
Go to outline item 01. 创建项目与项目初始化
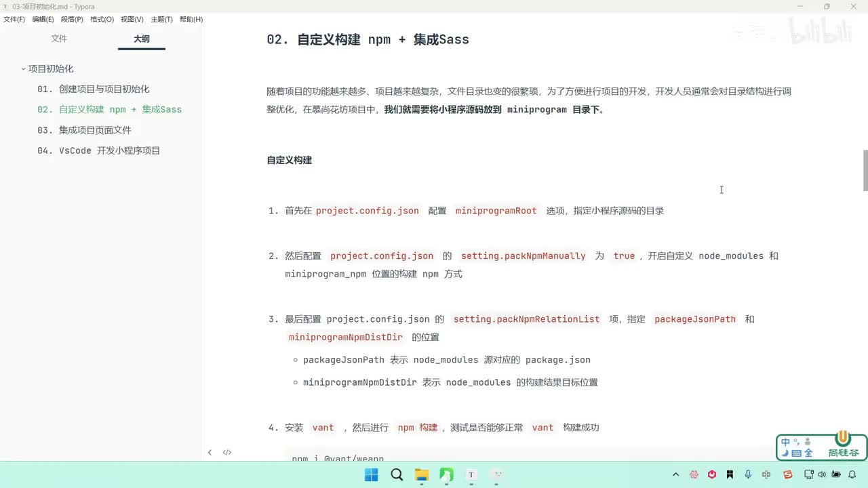[94, 89]
